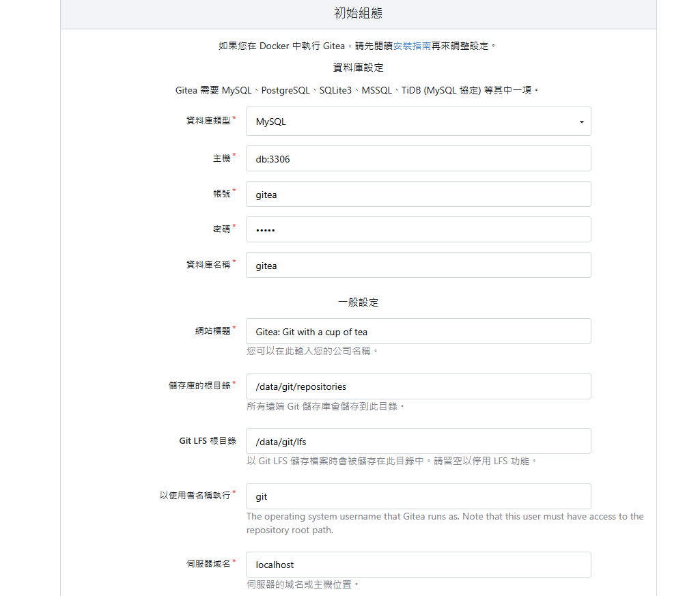700x596 pixels.
Task: Open the 安裝指南 link
Action: [412, 46]
